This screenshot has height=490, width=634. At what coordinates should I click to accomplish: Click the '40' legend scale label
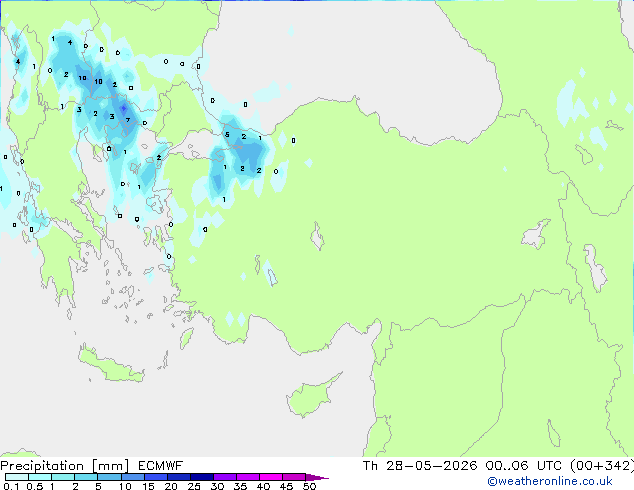click(x=263, y=486)
